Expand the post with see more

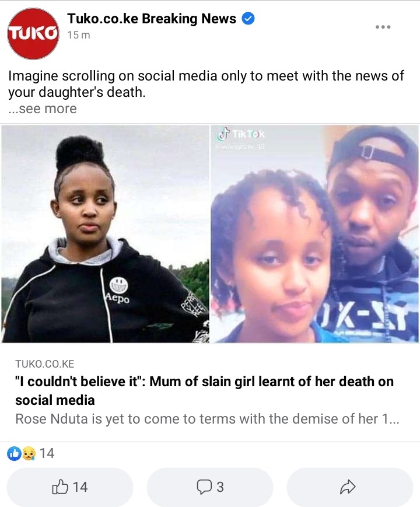[x=43, y=109]
